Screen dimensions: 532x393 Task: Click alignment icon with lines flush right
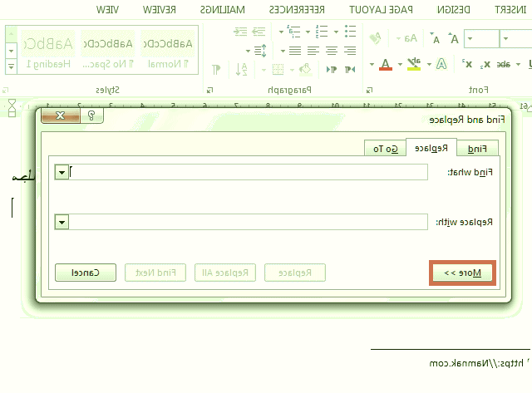pyautogui.click(x=350, y=51)
